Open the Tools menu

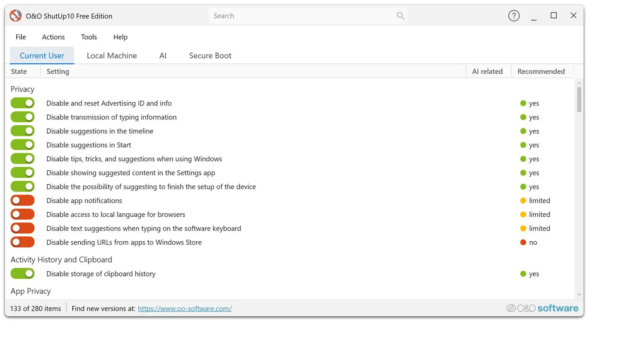[89, 37]
